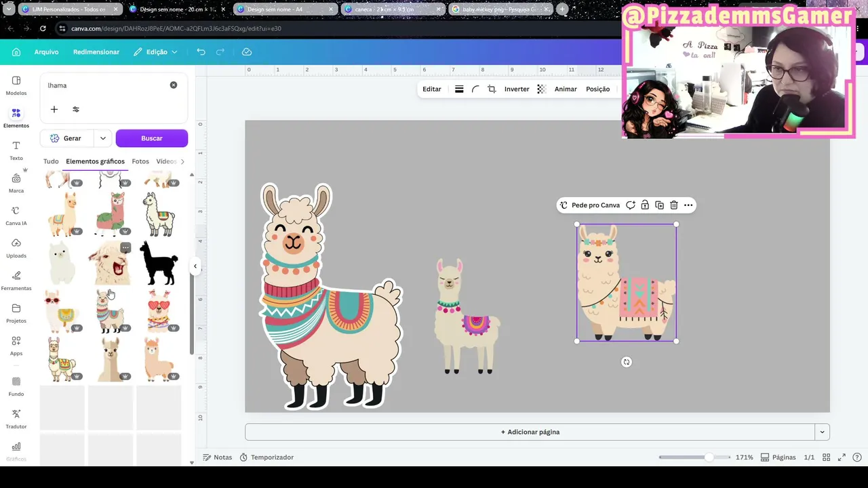Open the Chrome tab search dropdown
Image resolution: width=868 pixels, height=488 pixels.
8,9
